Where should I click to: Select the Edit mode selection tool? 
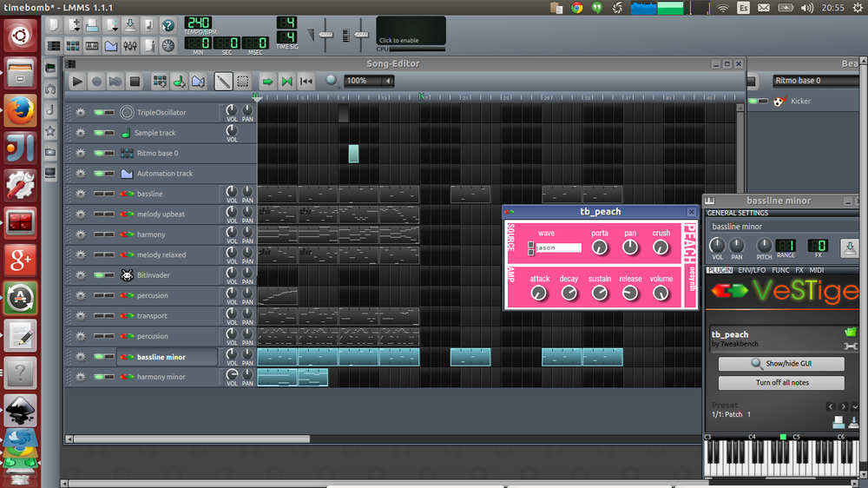(x=243, y=82)
